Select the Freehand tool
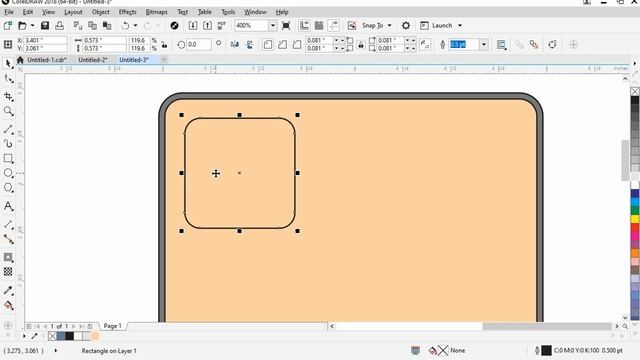The height and width of the screenshot is (360, 640). coord(8,129)
